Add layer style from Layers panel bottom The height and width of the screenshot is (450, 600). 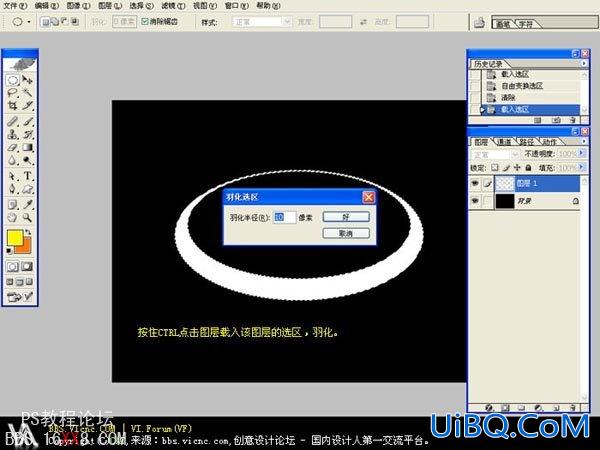point(489,408)
